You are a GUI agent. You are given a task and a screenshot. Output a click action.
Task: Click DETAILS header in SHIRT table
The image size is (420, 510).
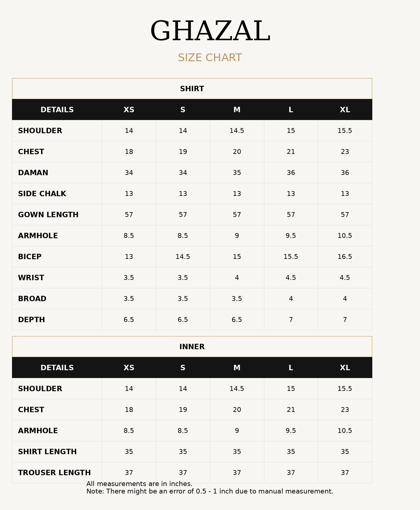(57, 110)
